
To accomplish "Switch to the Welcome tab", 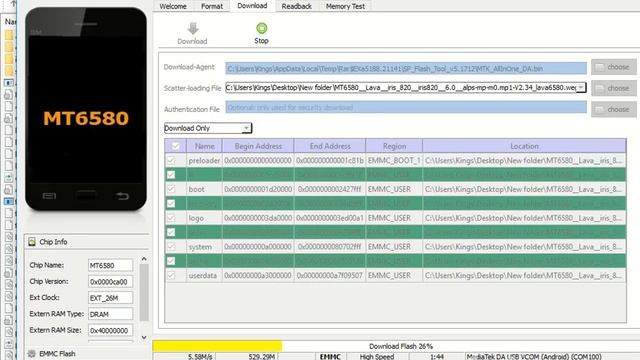I will tap(173, 6).
